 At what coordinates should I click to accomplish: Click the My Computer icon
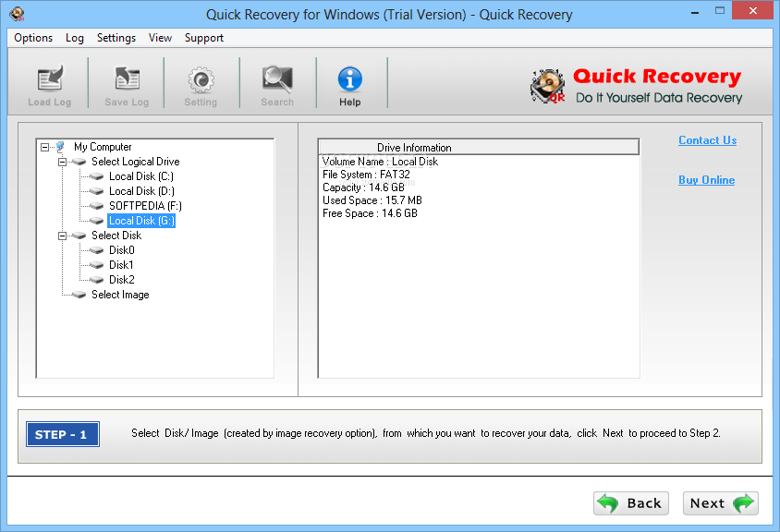(60, 147)
